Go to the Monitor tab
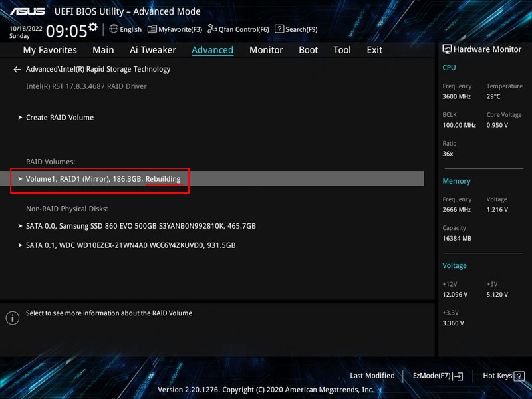 point(266,50)
